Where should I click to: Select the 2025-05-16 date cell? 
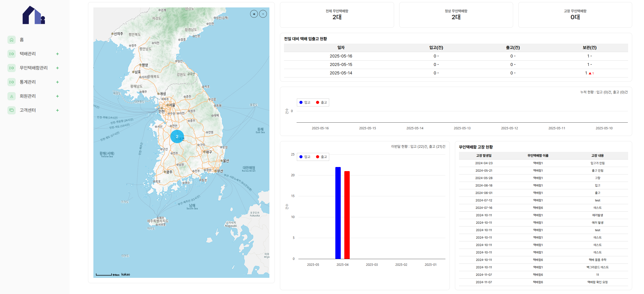coord(341,56)
